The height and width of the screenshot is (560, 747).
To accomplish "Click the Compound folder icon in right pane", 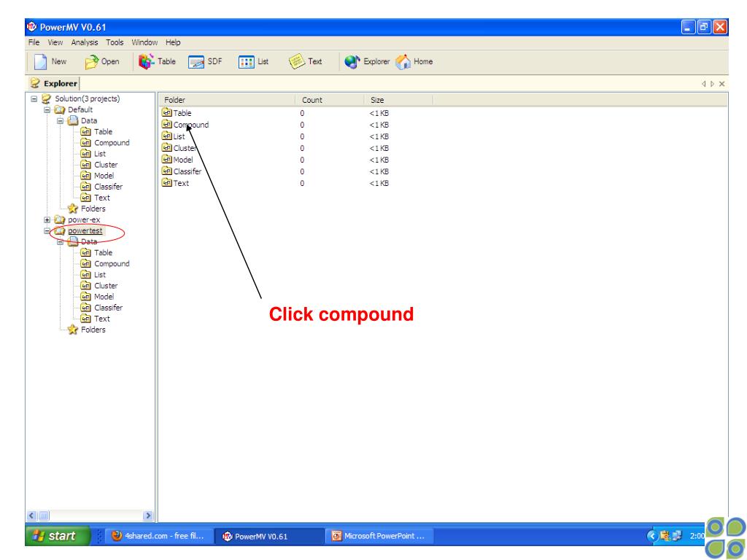I will click(x=167, y=124).
